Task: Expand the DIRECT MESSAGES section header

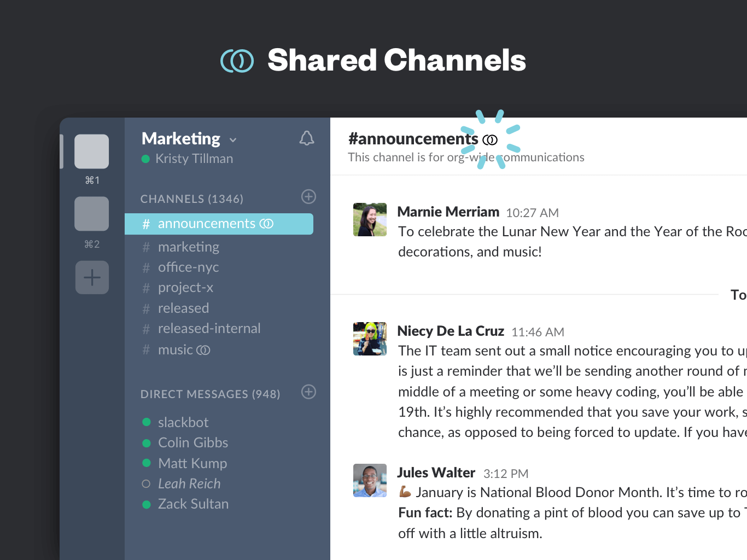Action: tap(210, 394)
